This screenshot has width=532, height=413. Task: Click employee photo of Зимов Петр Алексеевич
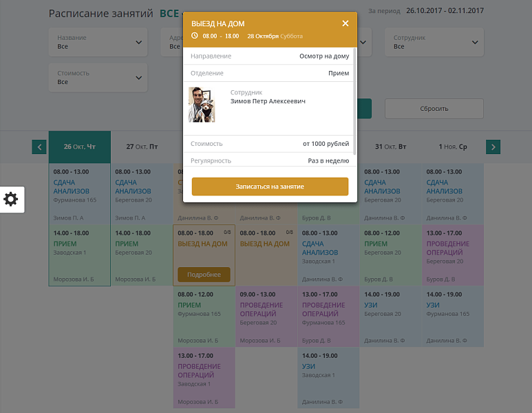click(x=202, y=105)
